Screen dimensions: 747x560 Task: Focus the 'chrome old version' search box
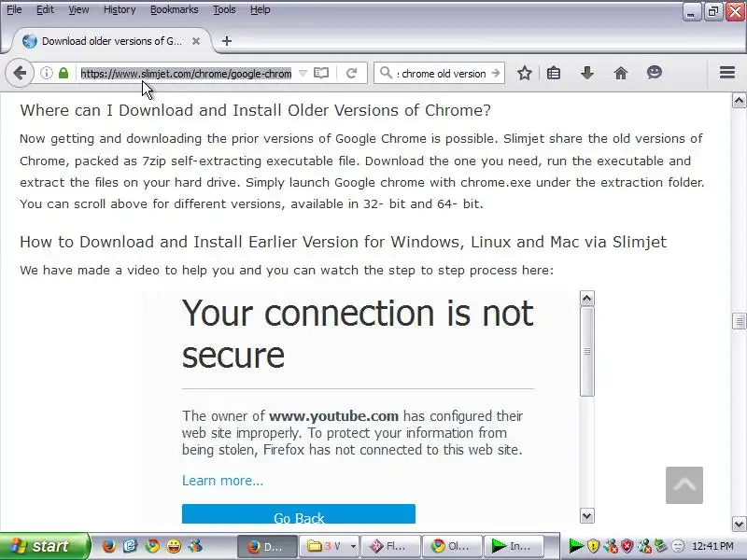[x=443, y=74]
